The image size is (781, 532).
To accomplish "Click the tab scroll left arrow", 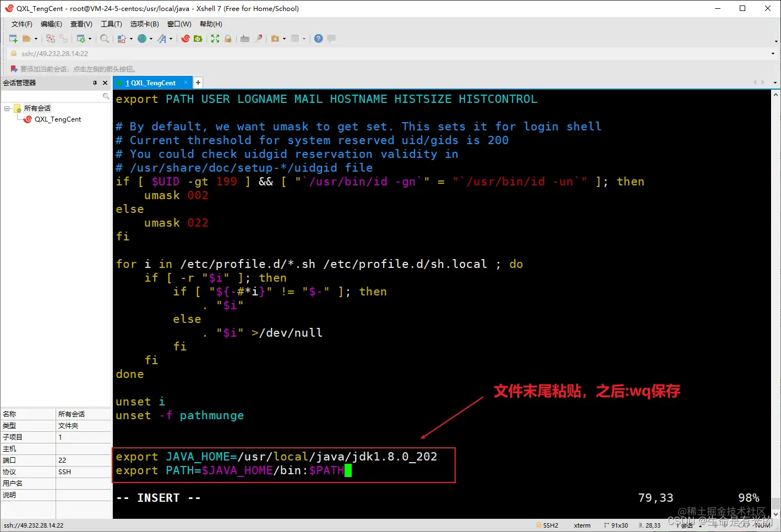I will tap(755, 83).
